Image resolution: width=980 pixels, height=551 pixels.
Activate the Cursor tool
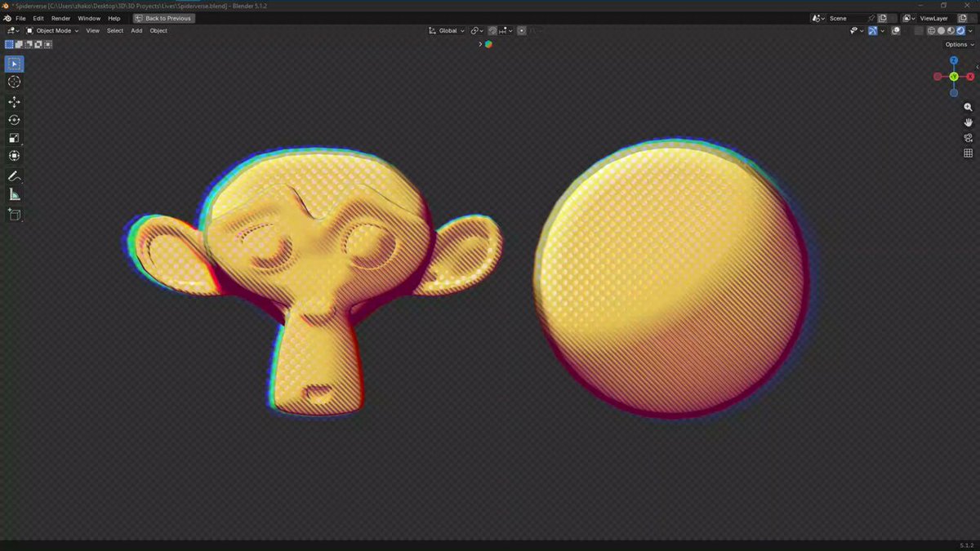pyautogui.click(x=14, y=82)
